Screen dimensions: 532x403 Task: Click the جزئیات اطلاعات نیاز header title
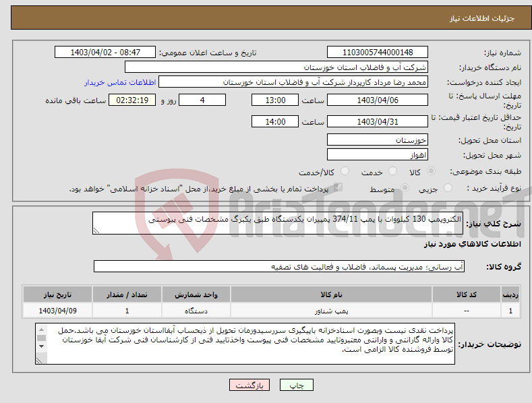[482, 18]
